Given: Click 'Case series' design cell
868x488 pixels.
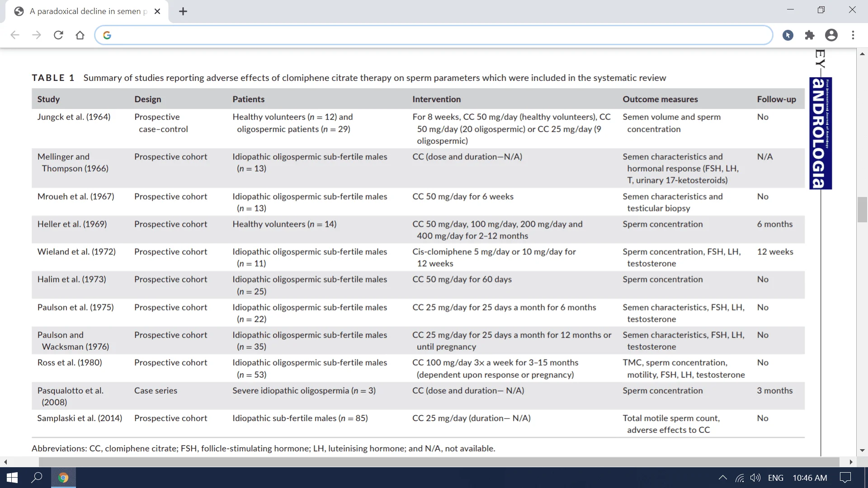Looking at the screenshot, I should tap(156, 390).
